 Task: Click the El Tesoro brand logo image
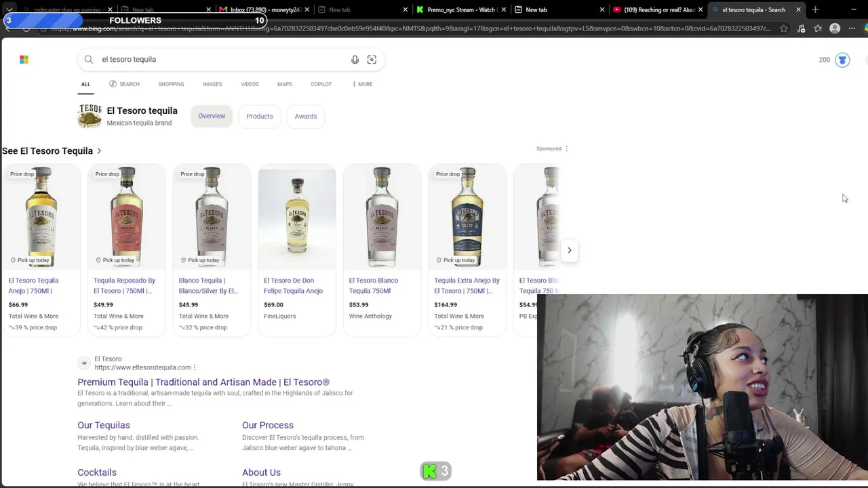(90, 116)
